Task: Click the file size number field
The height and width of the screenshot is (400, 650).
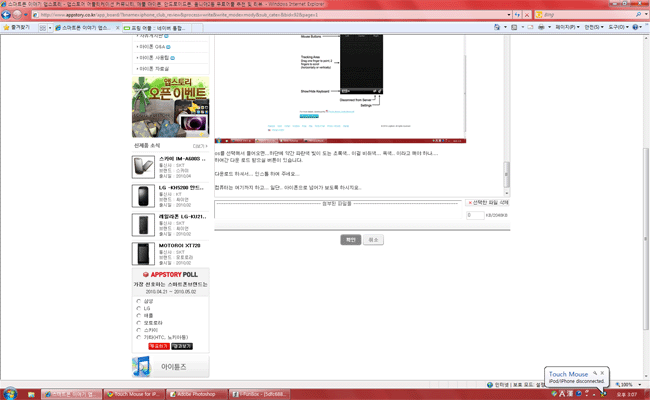Action: click(x=475, y=215)
